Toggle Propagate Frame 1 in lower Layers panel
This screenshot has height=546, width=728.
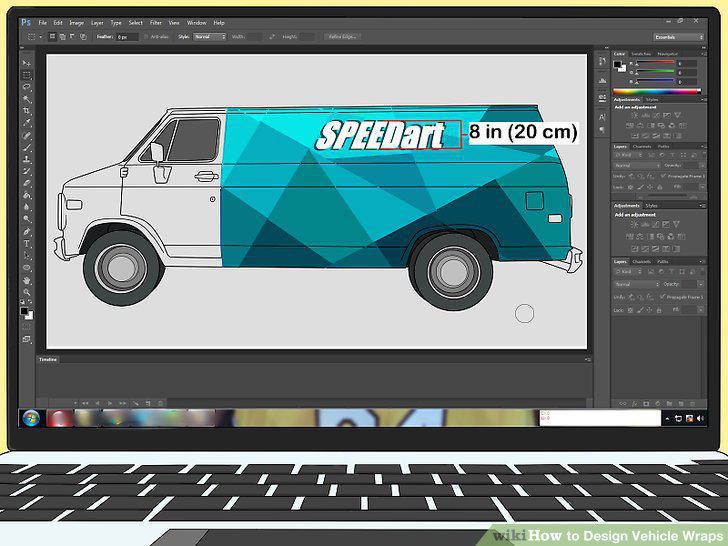(663, 296)
